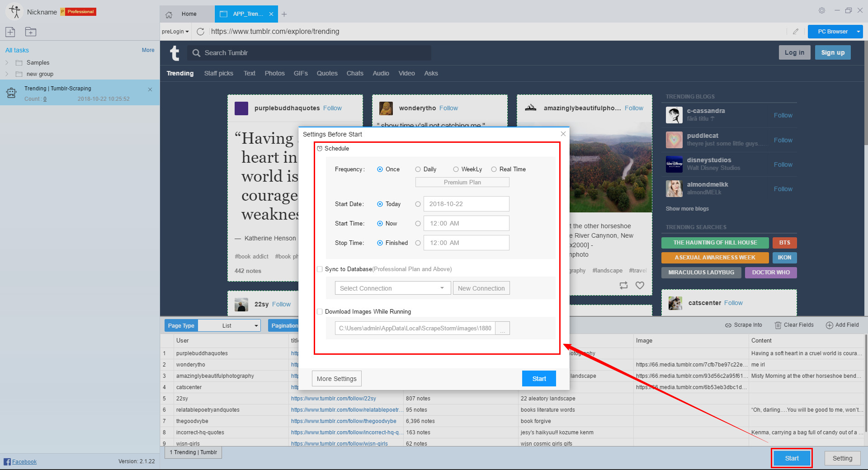Click the More link beside All tasks

tap(148, 50)
